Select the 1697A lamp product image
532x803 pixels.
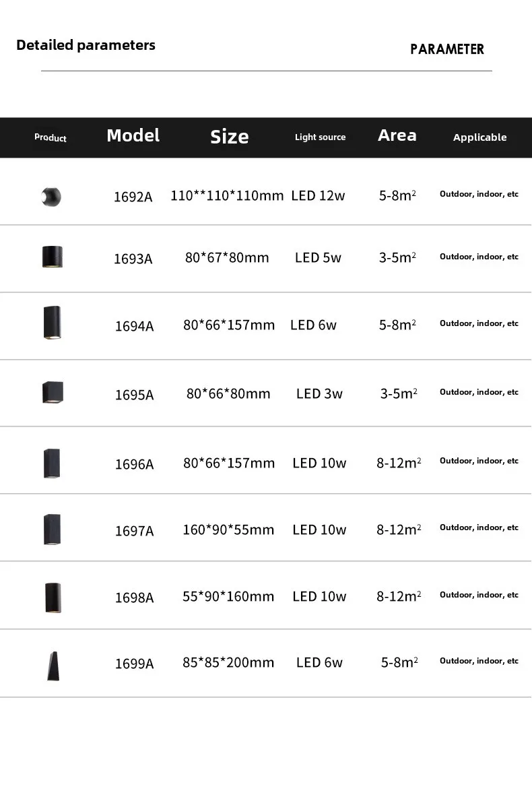pos(53,529)
